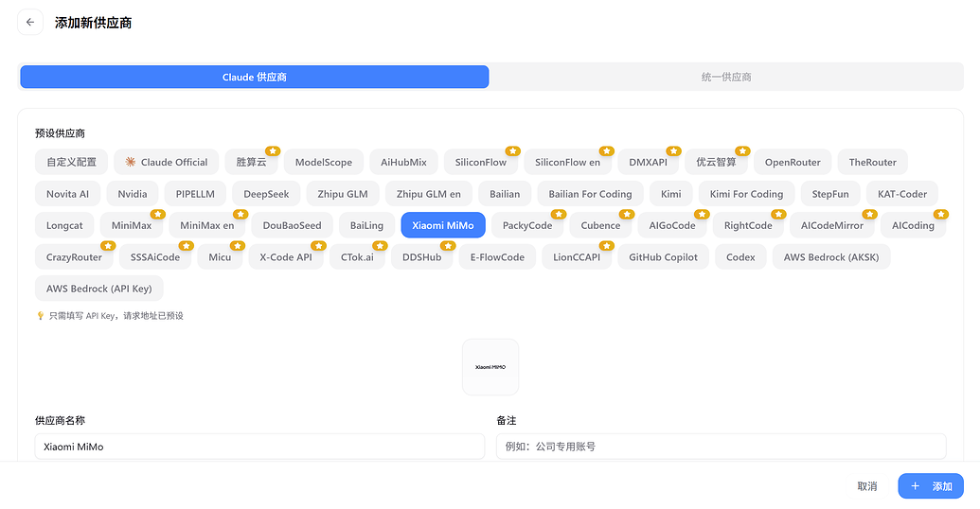Select DouBaoSeed preset
Screen dimensions: 980x509
[292, 225]
